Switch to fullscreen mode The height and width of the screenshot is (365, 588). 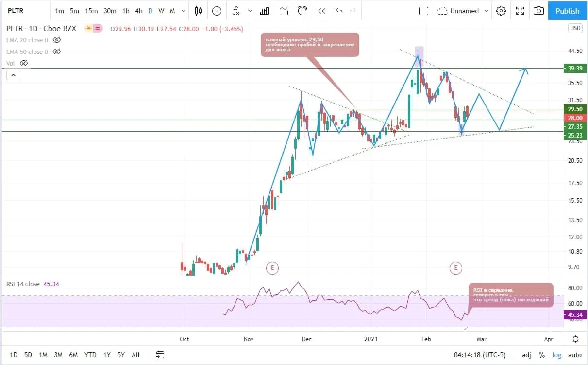tap(520, 11)
